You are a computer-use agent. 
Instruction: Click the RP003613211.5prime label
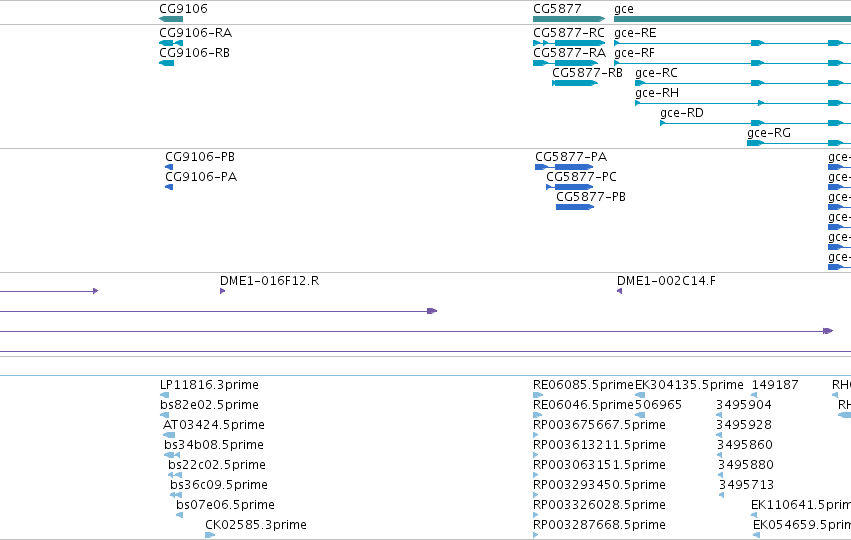click(x=599, y=445)
